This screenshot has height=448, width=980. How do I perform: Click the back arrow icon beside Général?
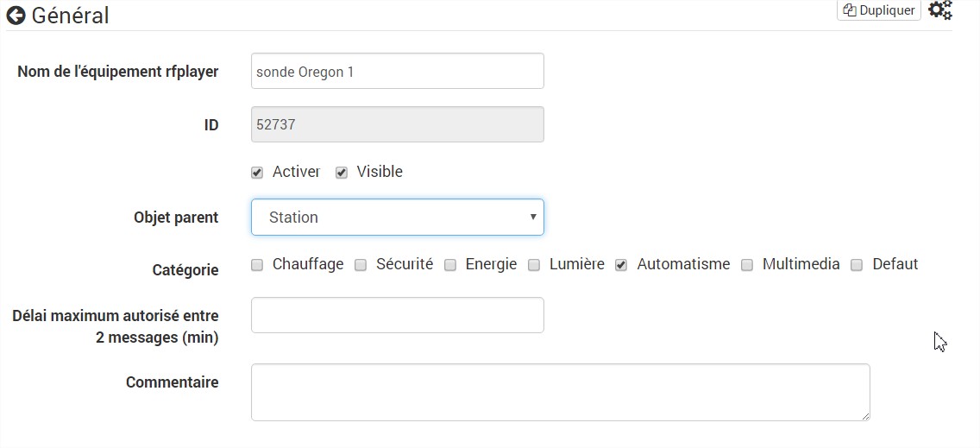point(16,16)
